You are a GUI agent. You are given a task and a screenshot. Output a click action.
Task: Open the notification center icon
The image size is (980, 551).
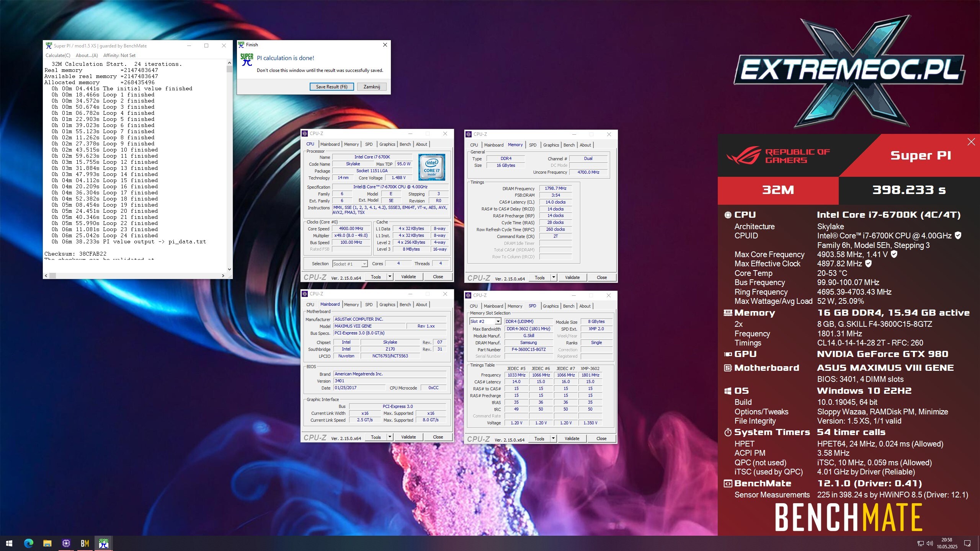[967, 543]
